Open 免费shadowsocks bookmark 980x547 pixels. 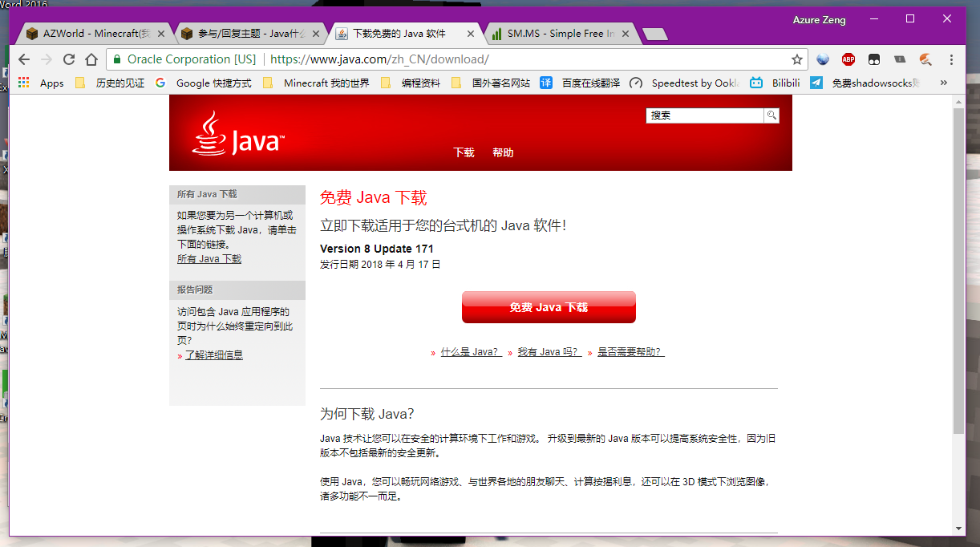[865, 83]
